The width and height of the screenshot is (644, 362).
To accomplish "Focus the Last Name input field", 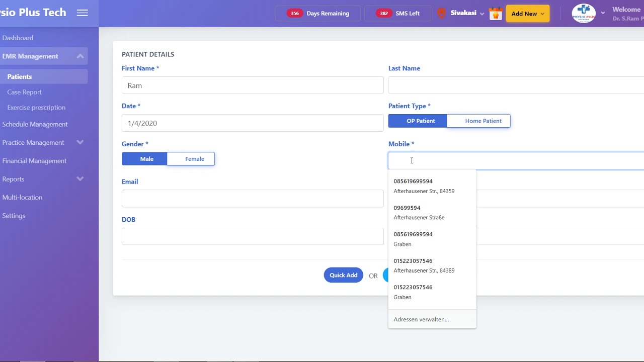I will coord(516,85).
